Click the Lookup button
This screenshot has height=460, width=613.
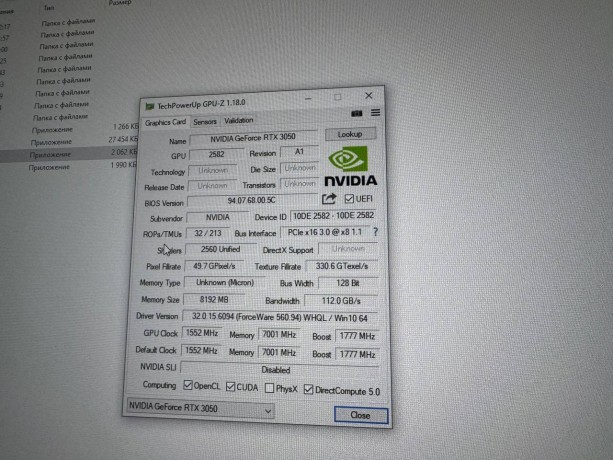[350, 134]
